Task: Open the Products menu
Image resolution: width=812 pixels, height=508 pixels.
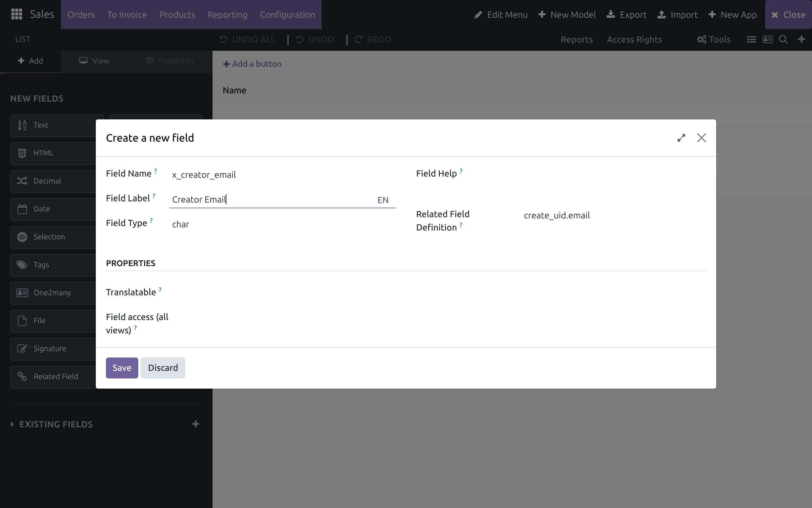Action: pos(177,15)
